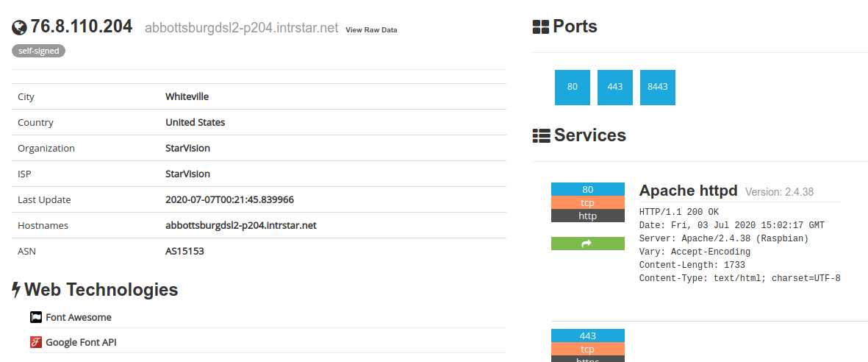Click the StarVision organization value
Image resolution: width=868 pixels, height=362 pixels.
point(187,149)
